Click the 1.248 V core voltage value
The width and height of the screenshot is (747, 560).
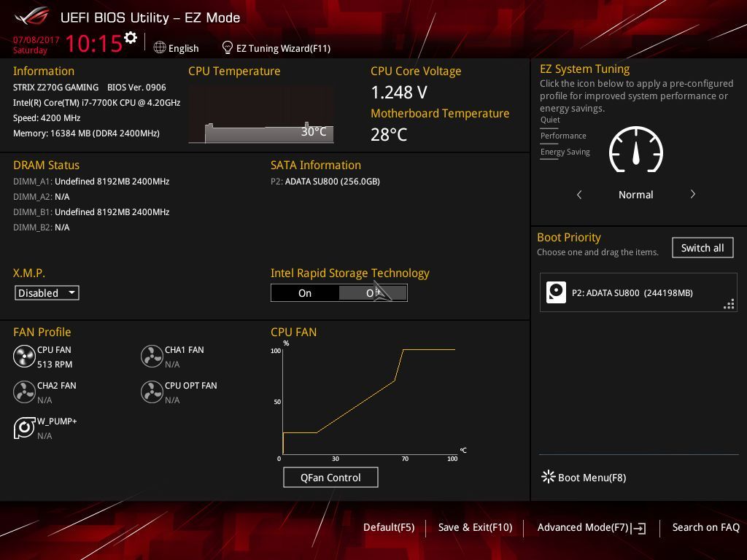pos(399,93)
